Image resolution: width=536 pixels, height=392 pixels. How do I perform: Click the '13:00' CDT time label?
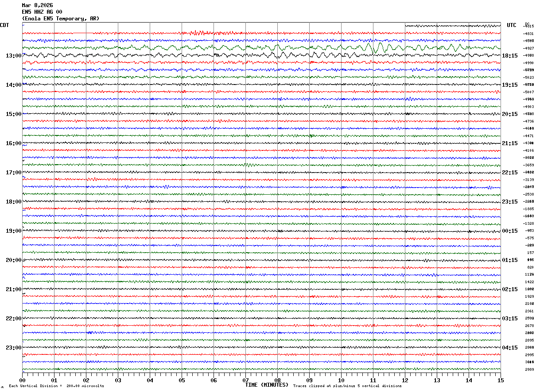[x=14, y=56]
